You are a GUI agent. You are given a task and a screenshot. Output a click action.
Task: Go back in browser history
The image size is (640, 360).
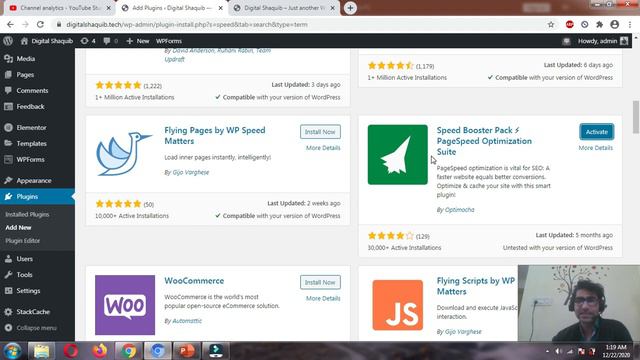[x=10, y=24]
